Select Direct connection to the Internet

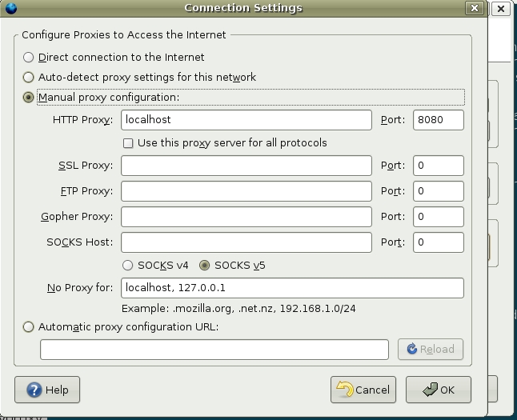pyautogui.click(x=28, y=58)
